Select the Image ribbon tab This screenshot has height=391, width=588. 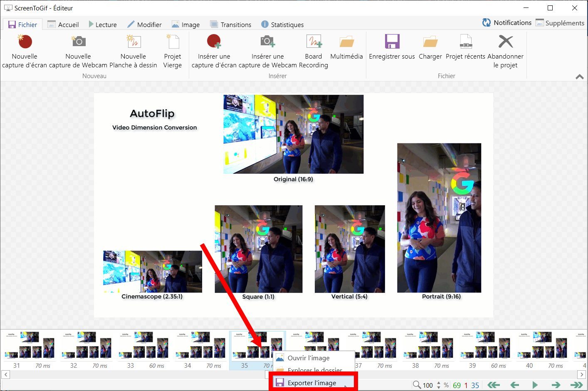pos(186,25)
